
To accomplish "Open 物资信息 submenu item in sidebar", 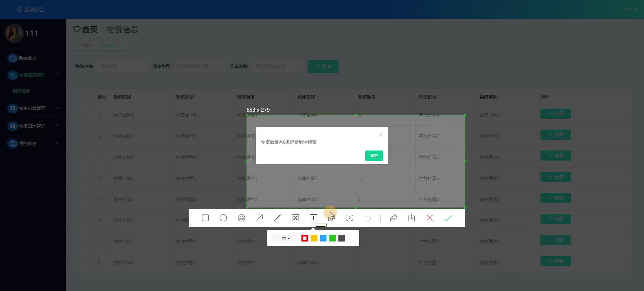I will click(21, 91).
